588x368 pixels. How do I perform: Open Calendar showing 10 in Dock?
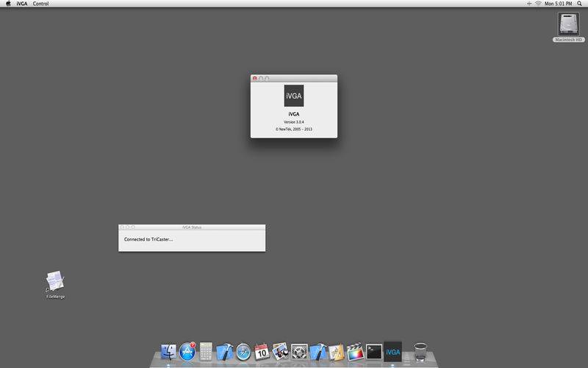coord(262,353)
